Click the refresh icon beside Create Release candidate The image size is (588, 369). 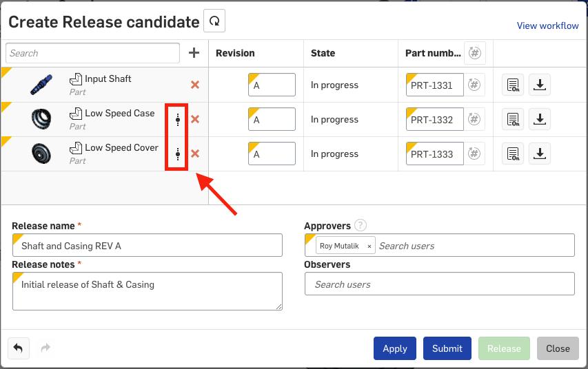pos(214,21)
